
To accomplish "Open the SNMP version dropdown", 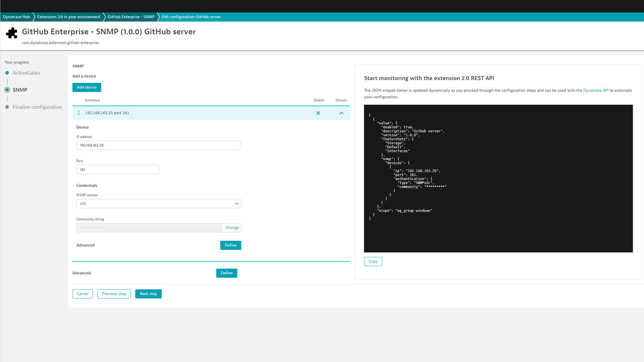I will [x=159, y=204].
